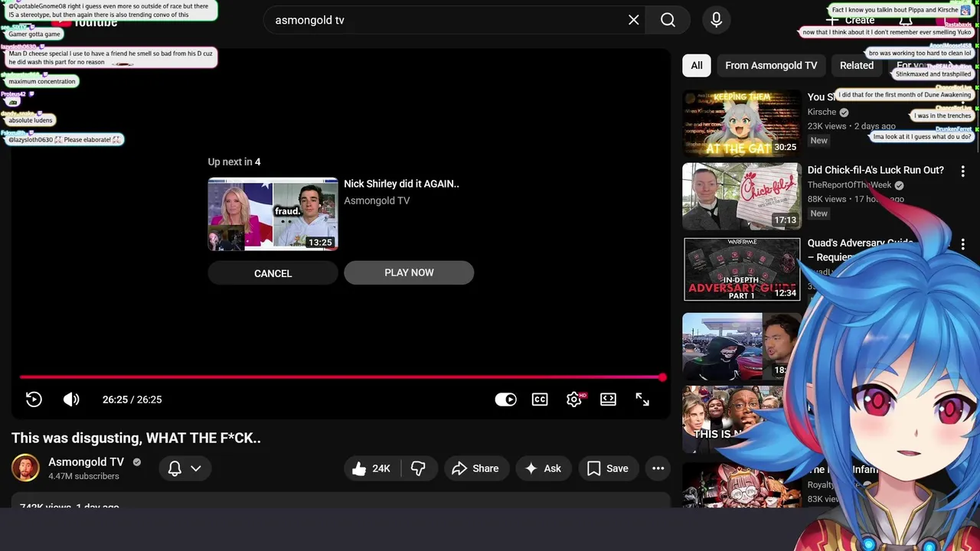The width and height of the screenshot is (980, 551).
Task: Toggle closed captions with the CC icon
Action: pyautogui.click(x=540, y=399)
